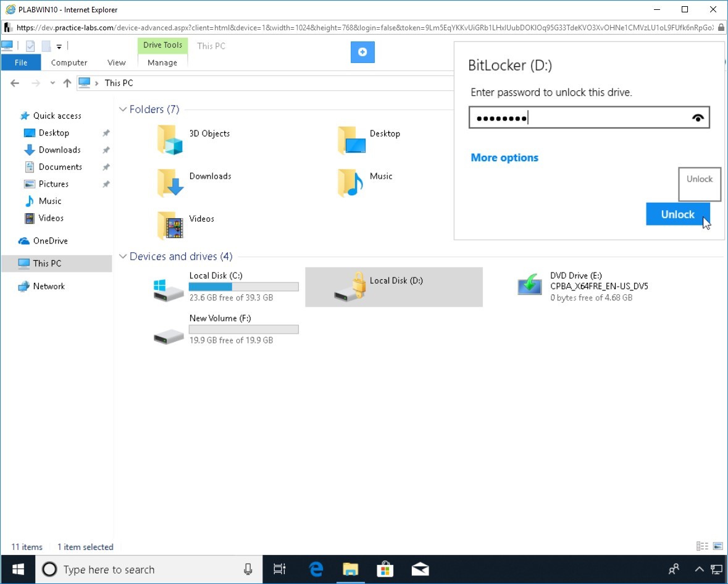This screenshot has height=584, width=728.
Task: Go up one folder level
Action: coord(67,83)
